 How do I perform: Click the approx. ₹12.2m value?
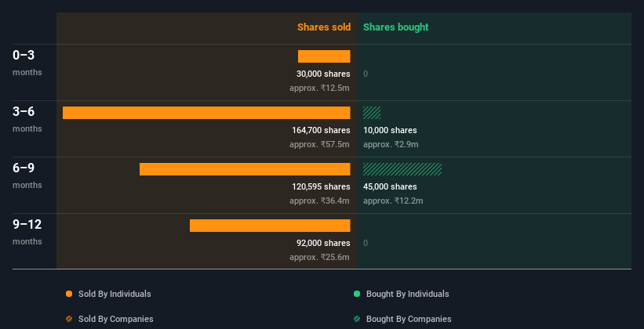pyautogui.click(x=393, y=201)
